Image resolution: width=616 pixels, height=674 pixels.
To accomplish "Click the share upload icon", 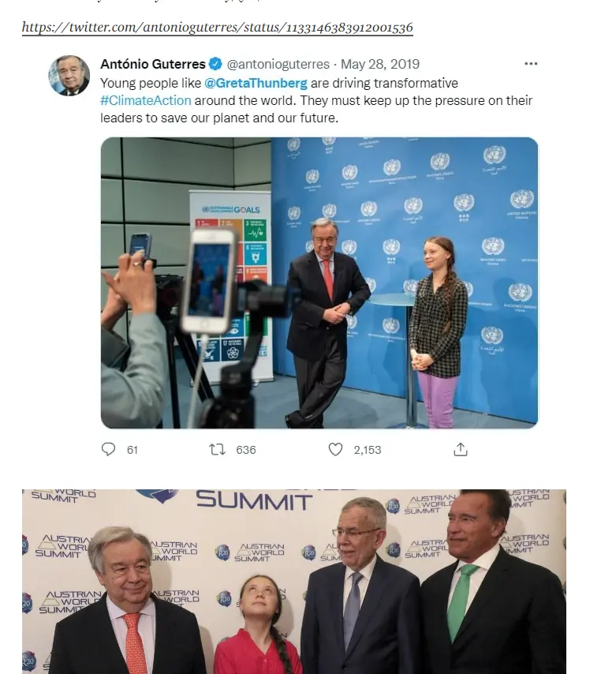I will (x=461, y=449).
